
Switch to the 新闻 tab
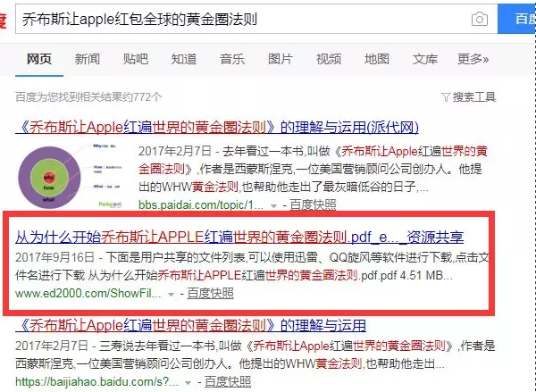click(88, 59)
